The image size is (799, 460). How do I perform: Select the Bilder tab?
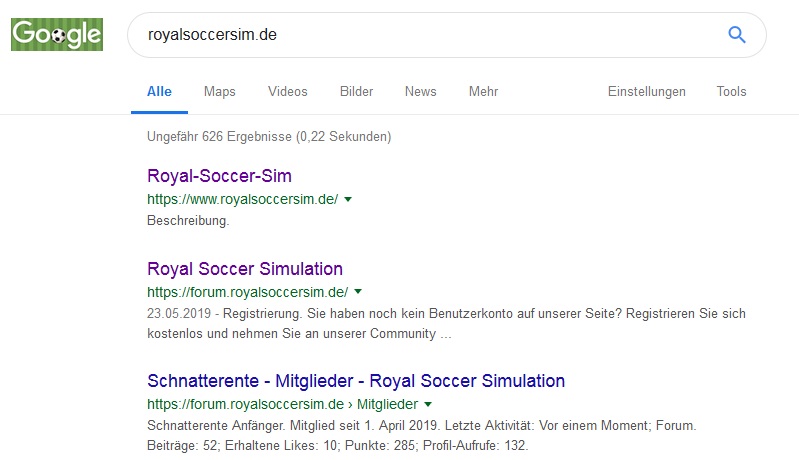coord(357,92)
